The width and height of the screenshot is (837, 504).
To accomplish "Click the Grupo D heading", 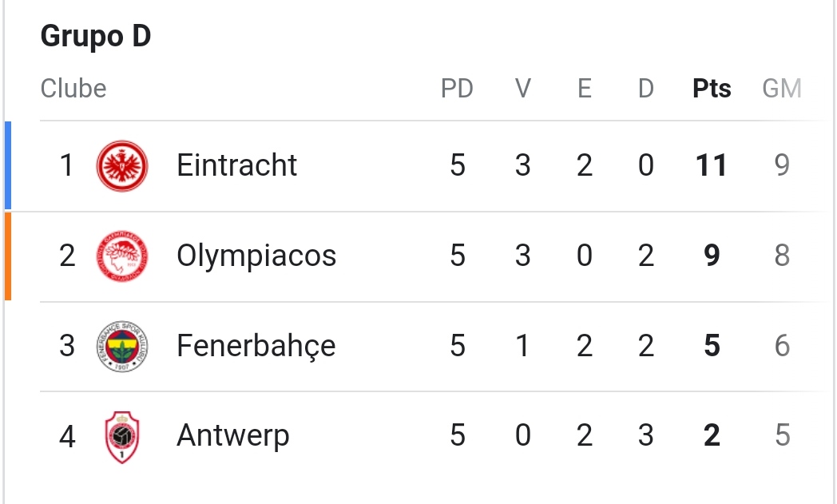I will 95,37.
